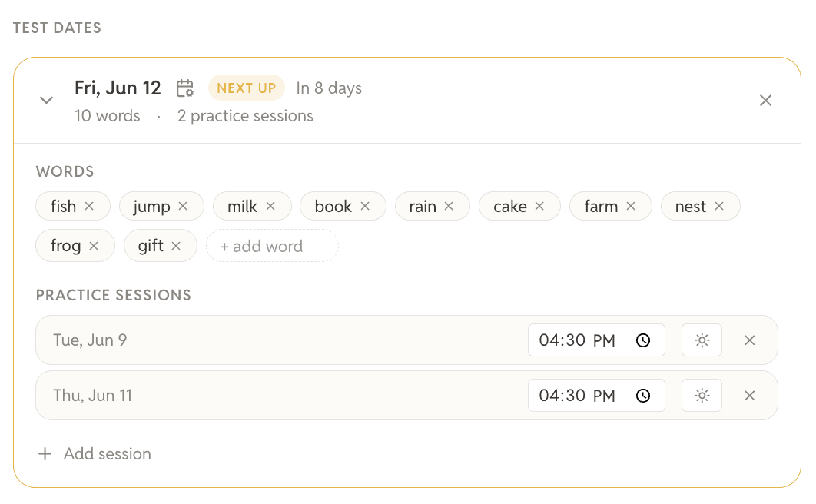Remove the word milk
816x504 pixels.
click(x=270, y=206)
